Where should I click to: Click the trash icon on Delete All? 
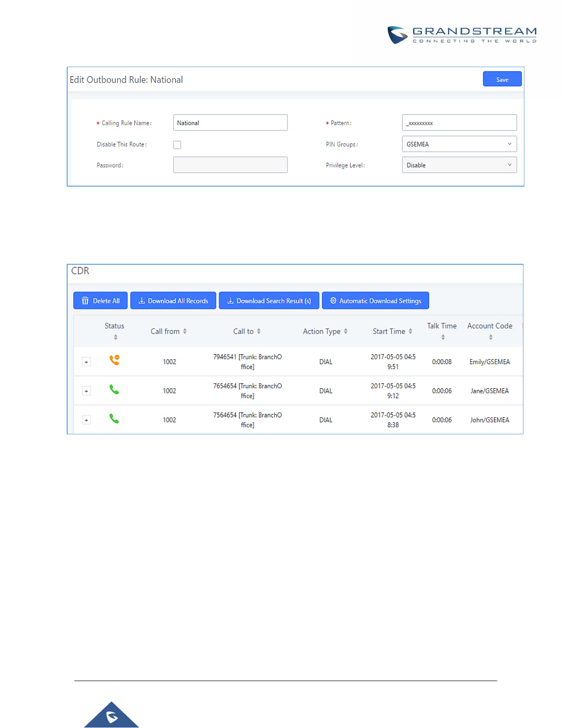tap(85, 301)
